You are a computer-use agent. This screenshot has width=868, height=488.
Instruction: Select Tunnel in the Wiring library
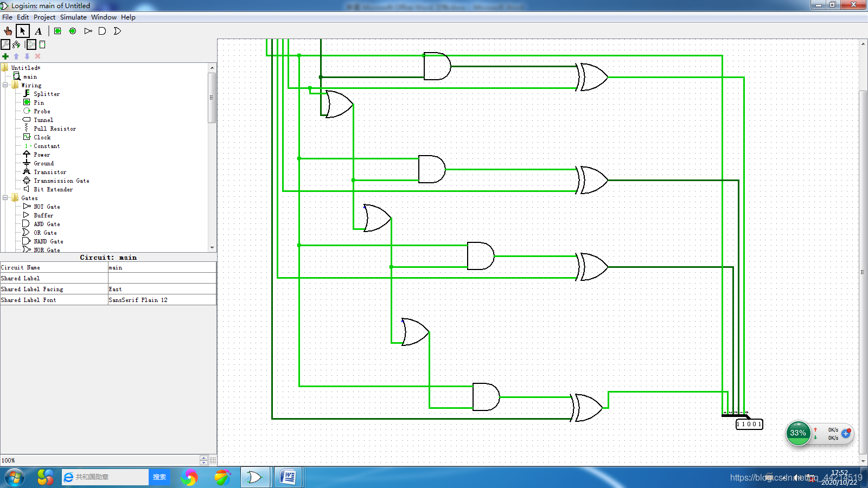(43, 120)
